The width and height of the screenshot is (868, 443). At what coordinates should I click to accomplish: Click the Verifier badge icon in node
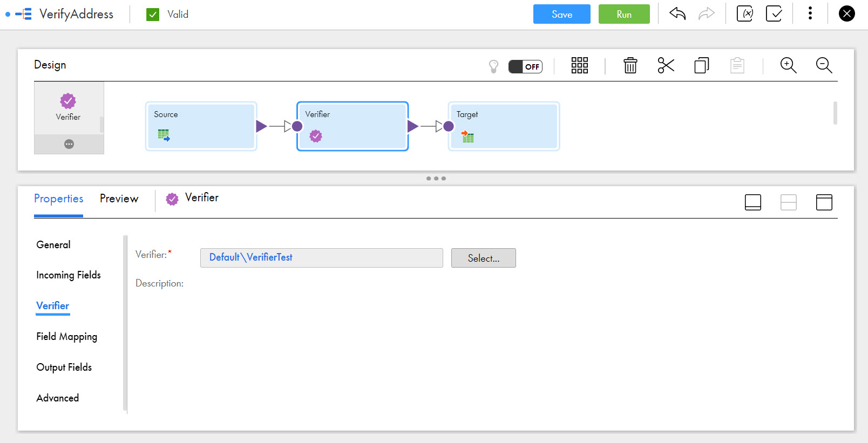pos(316,136)
